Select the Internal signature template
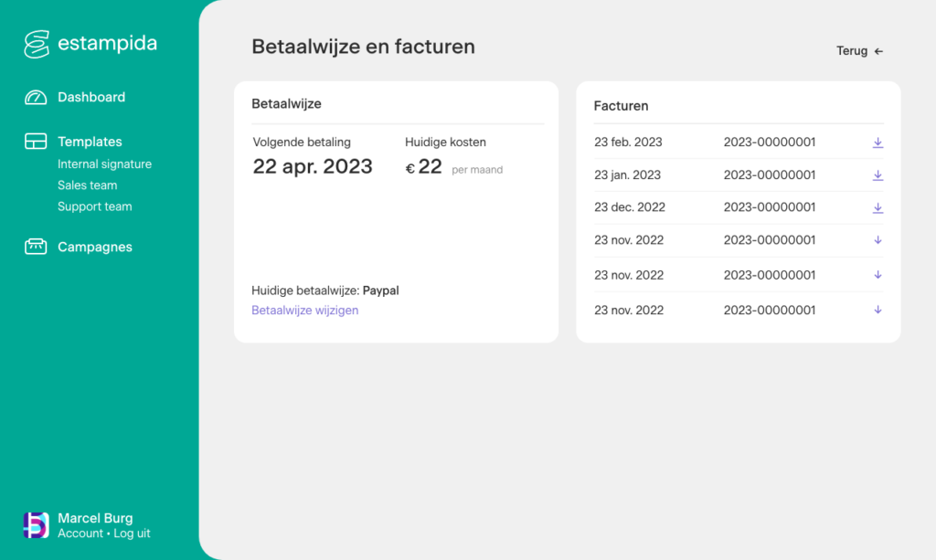The width and height of the screenshot is (936, 560). tap(104, 164)
